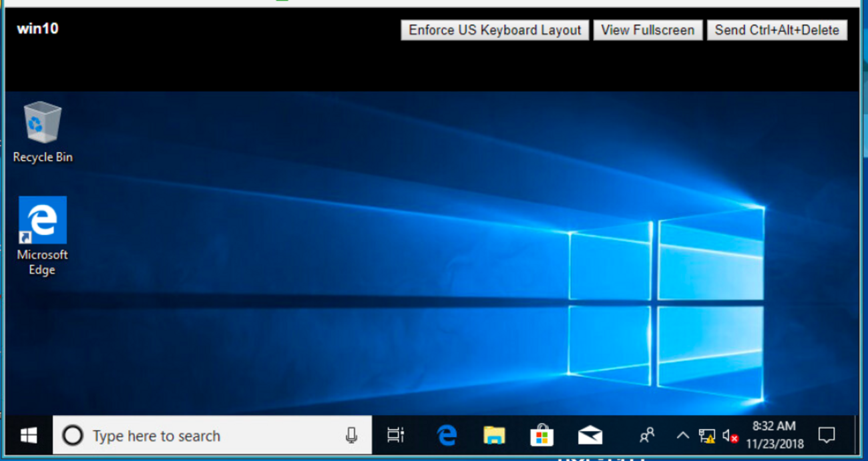Open Task View on the taskbar

(396, 436)
